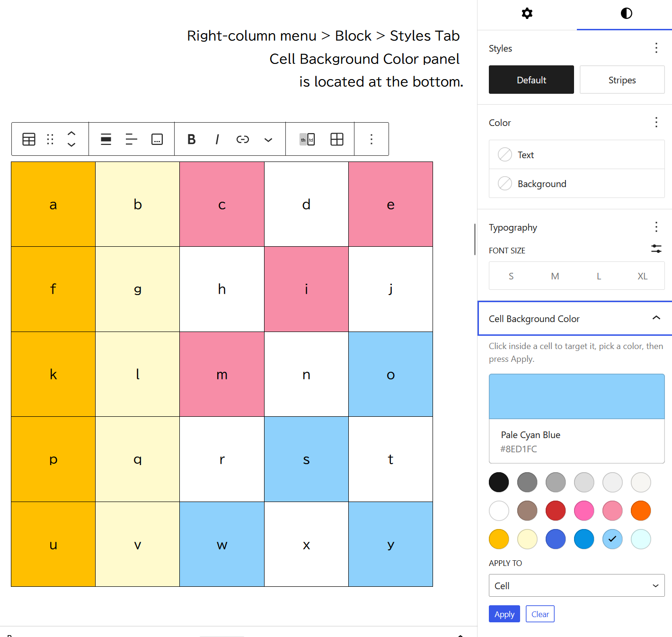This screenshot has height=637, width=672.
Task: Open the edit table grid menu
Action: coord(337,139)
